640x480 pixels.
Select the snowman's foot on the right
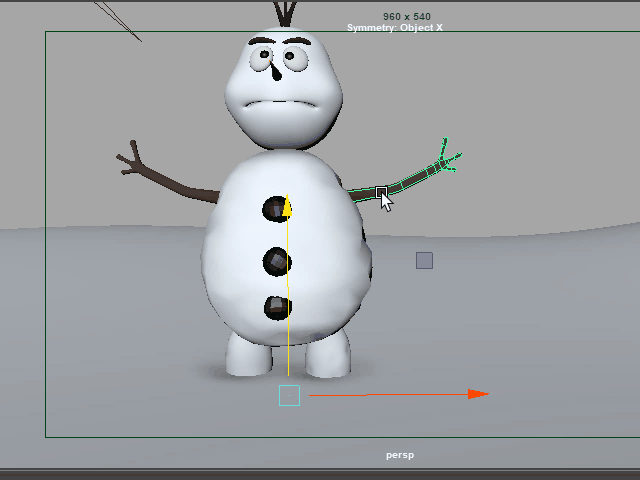[x=326, y=357]
